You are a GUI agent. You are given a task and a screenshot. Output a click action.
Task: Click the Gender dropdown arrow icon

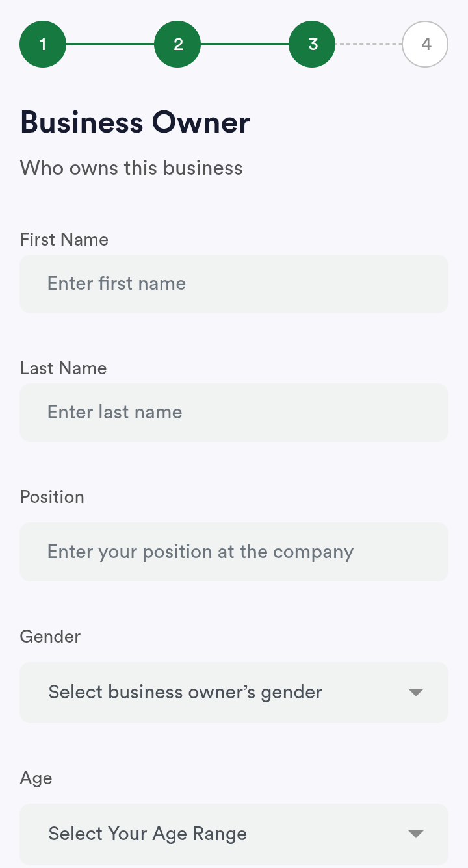tap(416, 693)
